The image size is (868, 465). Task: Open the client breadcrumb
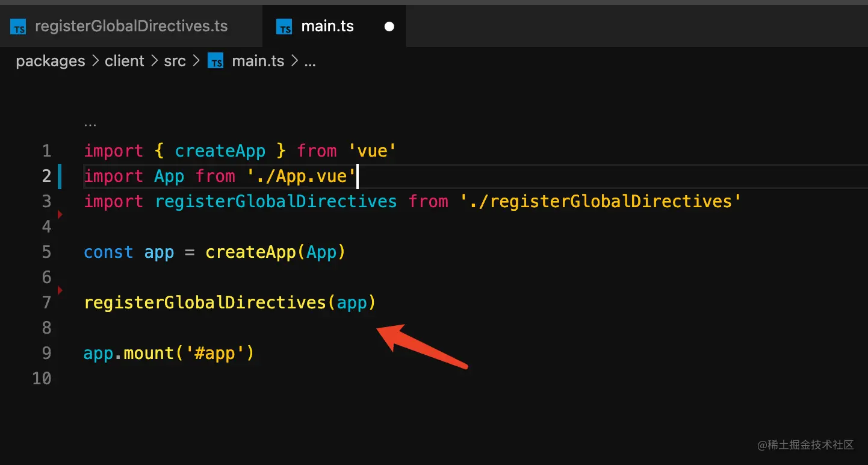click(125, 61)
